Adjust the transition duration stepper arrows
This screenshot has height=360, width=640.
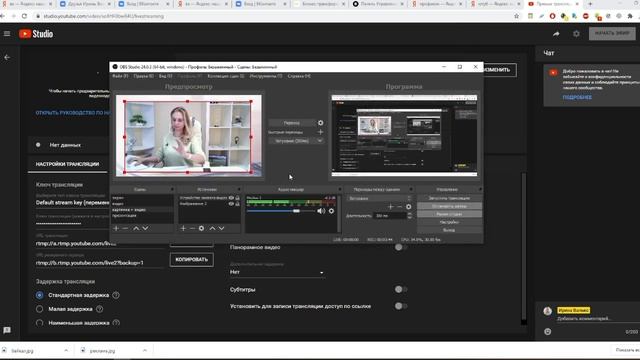point(409,216)
